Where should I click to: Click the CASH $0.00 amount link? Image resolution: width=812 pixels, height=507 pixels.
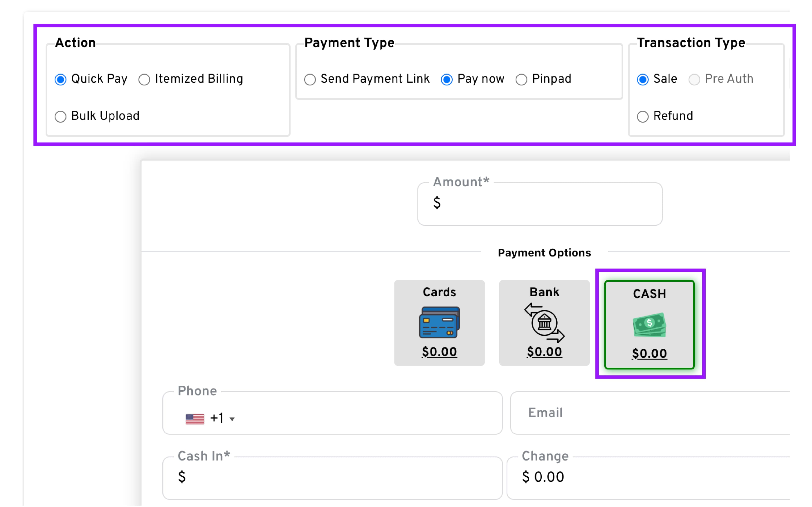[649, 353]
